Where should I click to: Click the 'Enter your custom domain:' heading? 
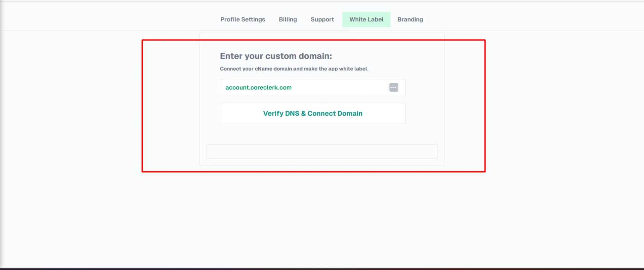pos(275,56)
